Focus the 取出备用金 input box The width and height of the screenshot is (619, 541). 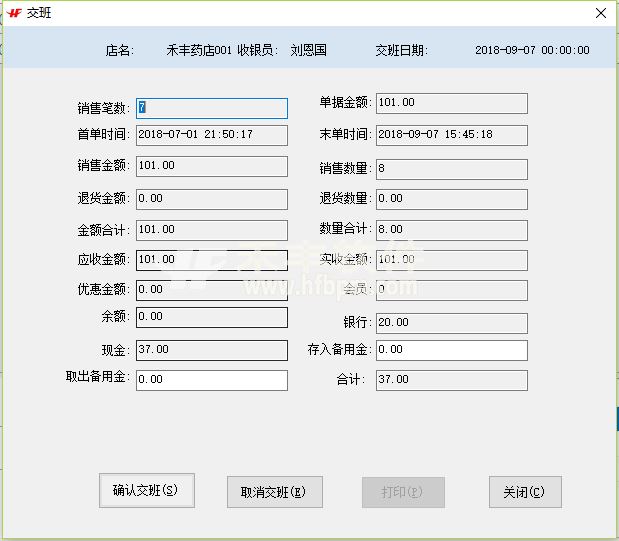point(211,380)
